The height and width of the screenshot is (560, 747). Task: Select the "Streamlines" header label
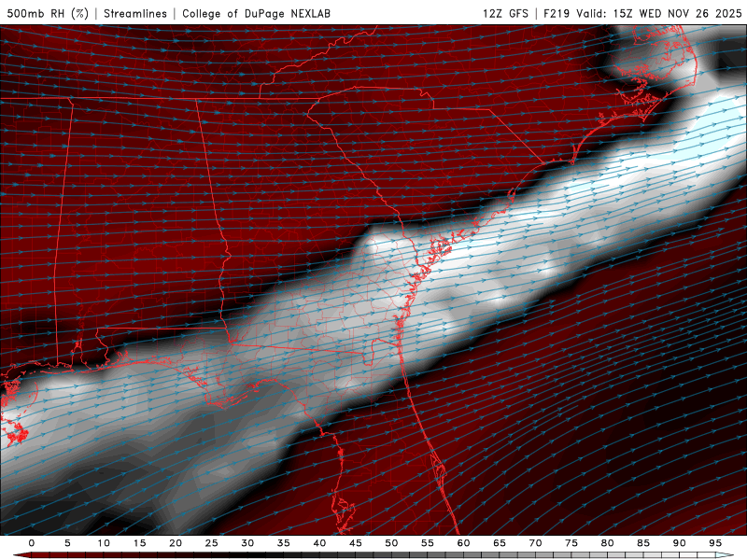click(x=135, y=13)
